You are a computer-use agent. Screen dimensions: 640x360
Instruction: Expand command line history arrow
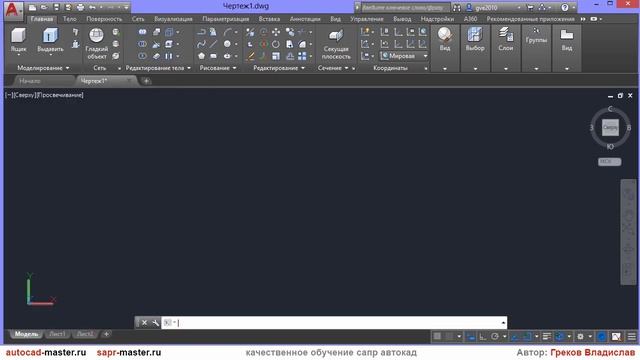click(x=503, y=323)
